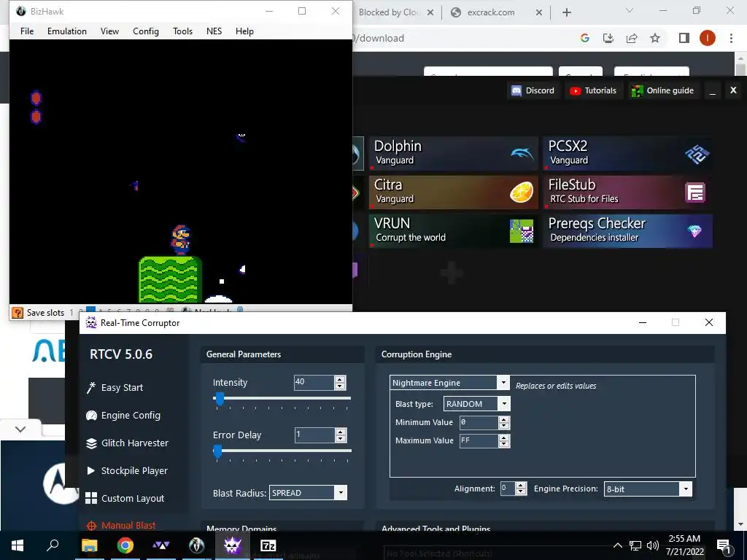
Task: Click the Intensity slider thumb
Action: coord(220,399)
